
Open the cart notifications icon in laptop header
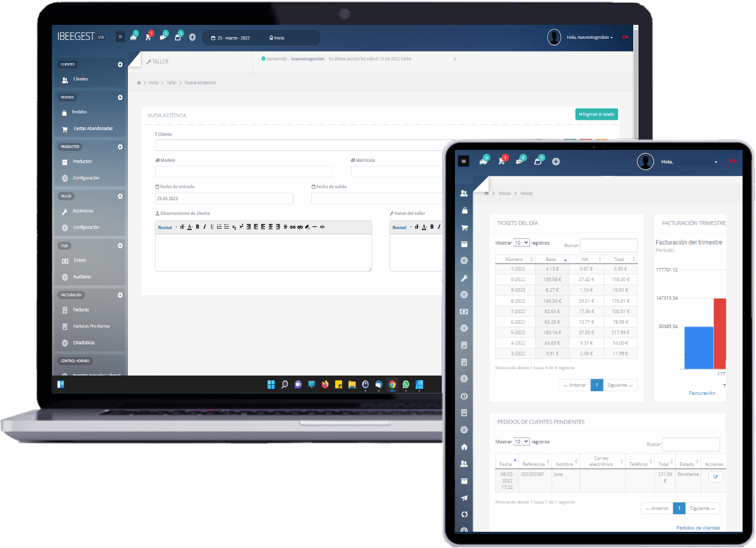(149, 36)
